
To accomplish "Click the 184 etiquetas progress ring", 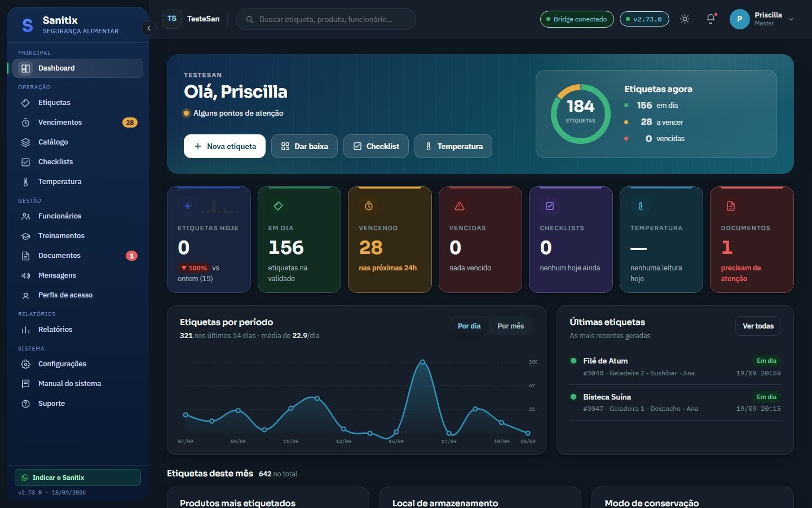I will (581, 114).
